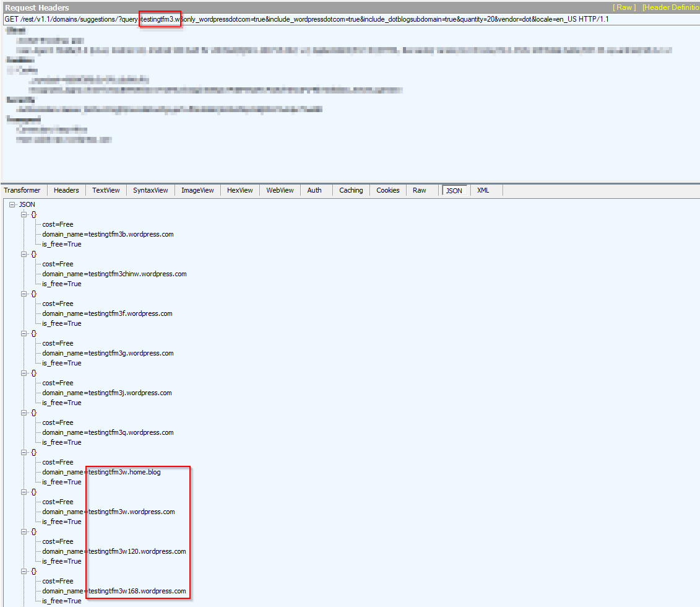Viewport: 700px width, 607px height.
Task: Select is_free=True below testingtfm3g domain row
Action: pyautogui.click(x=62, y=363)
